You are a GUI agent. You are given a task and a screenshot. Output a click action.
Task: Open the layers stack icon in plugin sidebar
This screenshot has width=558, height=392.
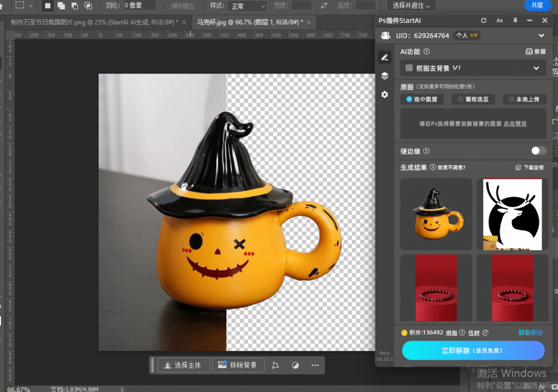pos(385,76)
